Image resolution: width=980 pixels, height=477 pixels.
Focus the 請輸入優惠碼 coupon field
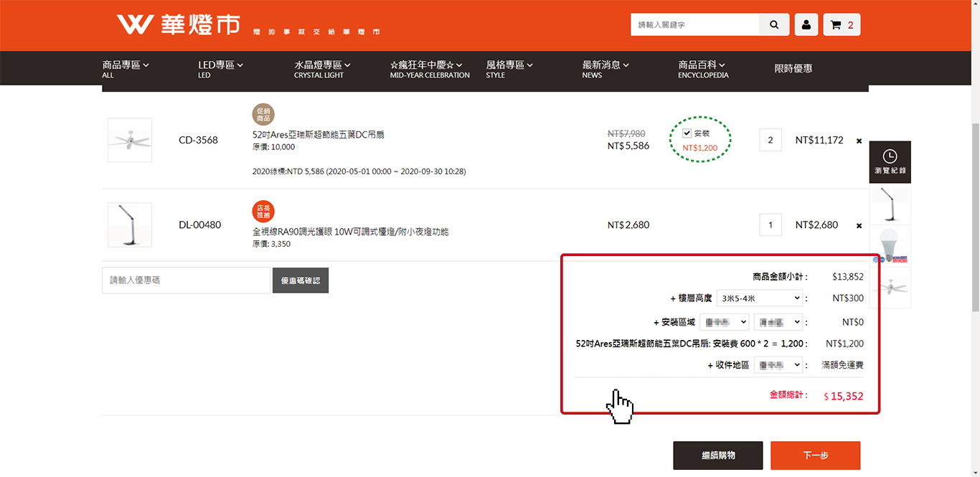(186, 280)
